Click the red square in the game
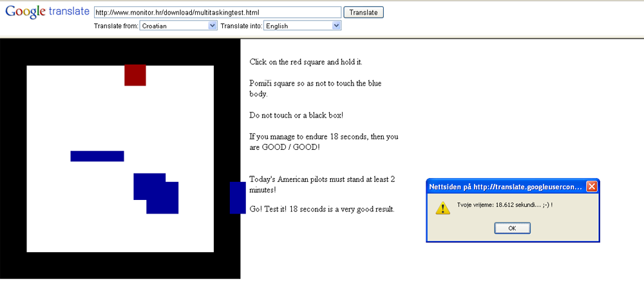Screen dimensions: 644x281 135,75
